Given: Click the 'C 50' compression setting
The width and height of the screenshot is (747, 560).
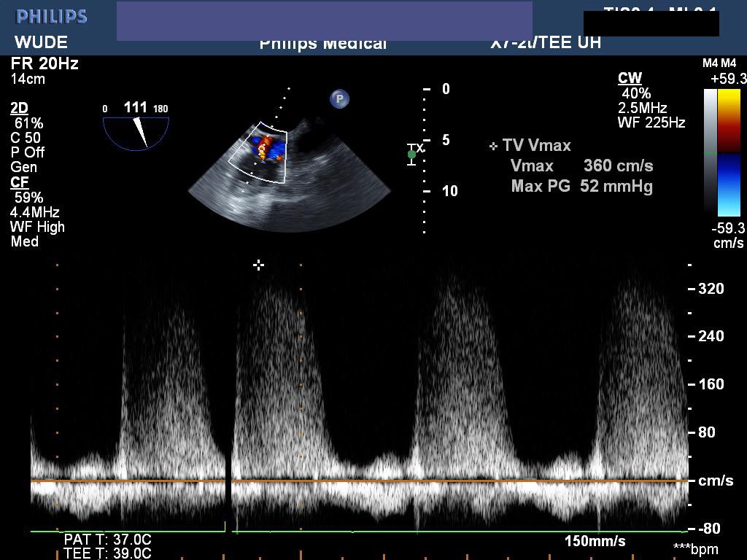Looking at the screenshot, I should [x=26, y=138].
